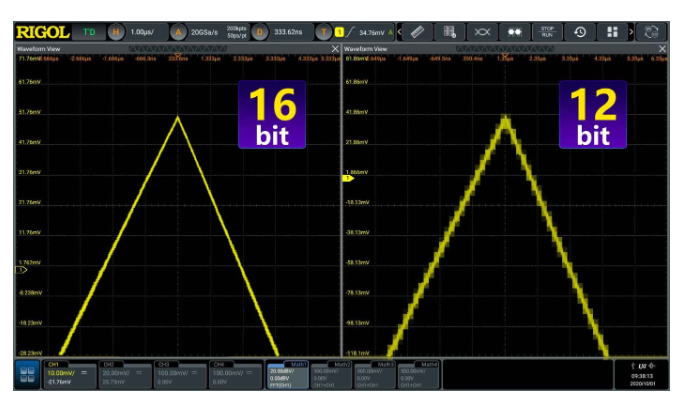Select the left Waveform View title
Viewport: 689px width, 408px height.
[38, 49]
